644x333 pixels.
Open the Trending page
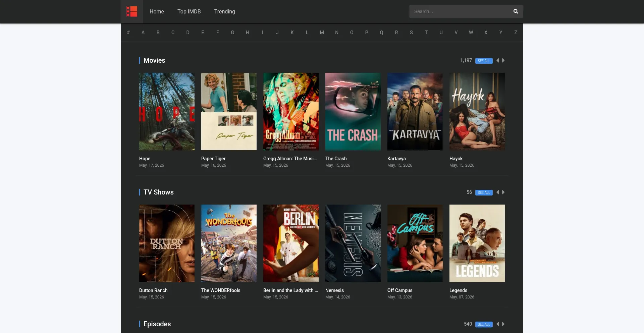pyautogui.click(x=225, y=11)
